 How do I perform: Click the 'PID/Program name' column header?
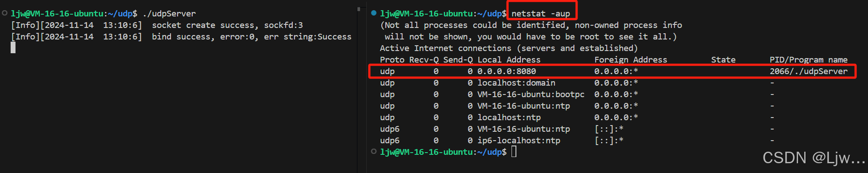tap(809, 60)
